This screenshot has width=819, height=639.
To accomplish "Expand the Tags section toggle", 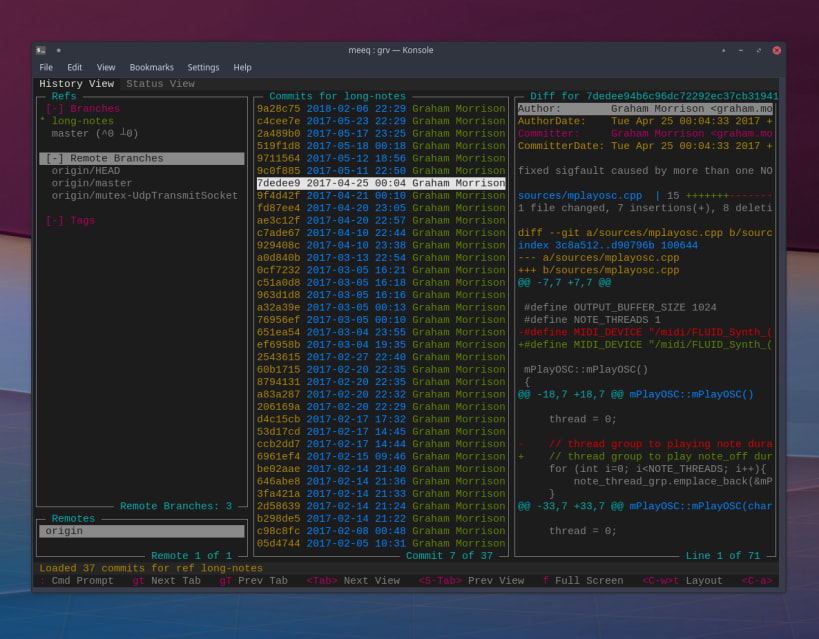I will tap(55, 221).
